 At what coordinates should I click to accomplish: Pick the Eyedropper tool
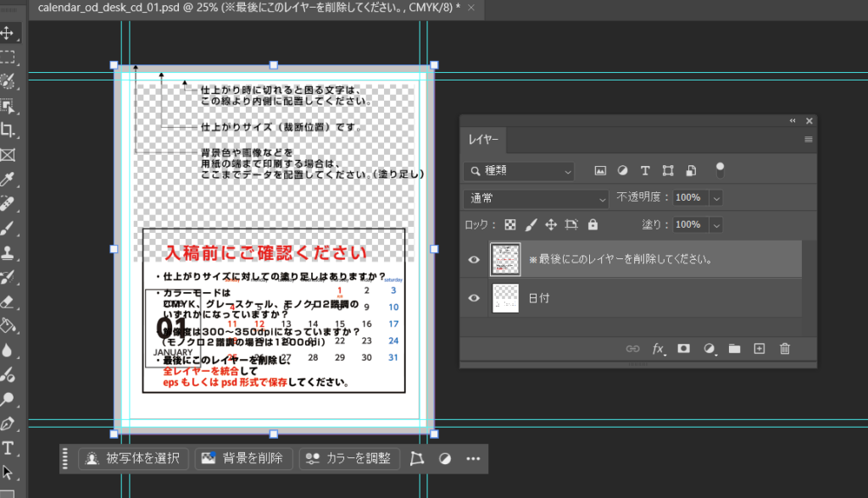(x=8, y=180)
